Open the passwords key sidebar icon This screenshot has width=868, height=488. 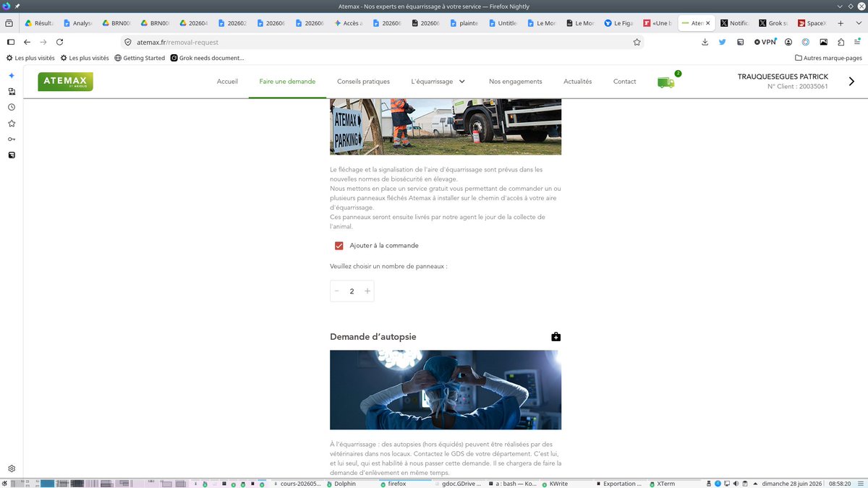tap(12, 139)
